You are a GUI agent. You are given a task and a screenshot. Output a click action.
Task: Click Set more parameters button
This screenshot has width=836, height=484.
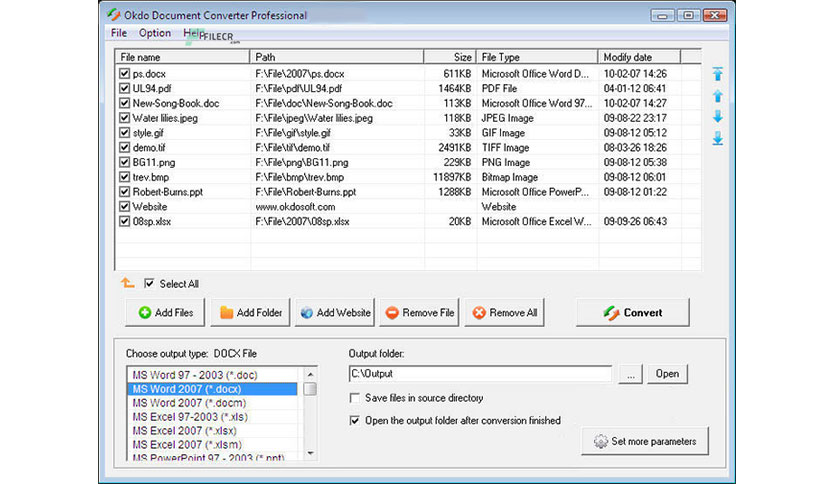(645, 441)
